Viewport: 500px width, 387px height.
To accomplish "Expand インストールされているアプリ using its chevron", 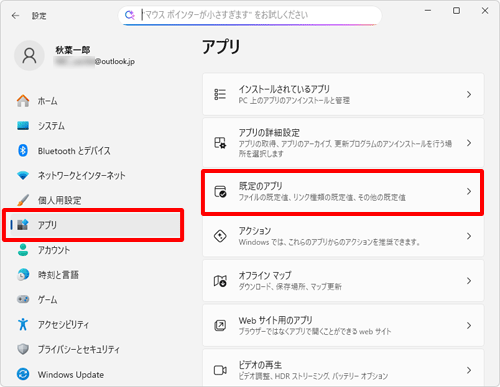I will pos(469,95).
